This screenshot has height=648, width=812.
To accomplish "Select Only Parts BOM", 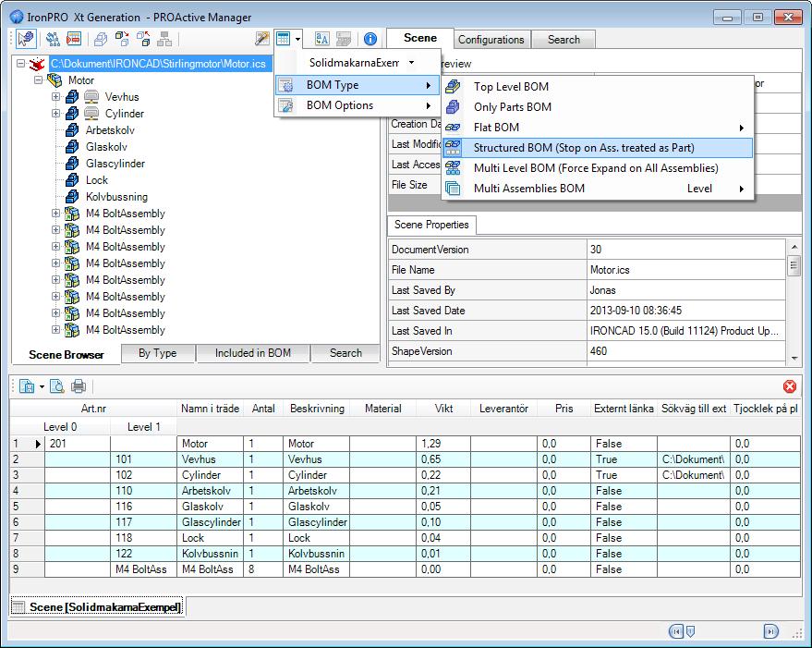I will coord(597,107).
